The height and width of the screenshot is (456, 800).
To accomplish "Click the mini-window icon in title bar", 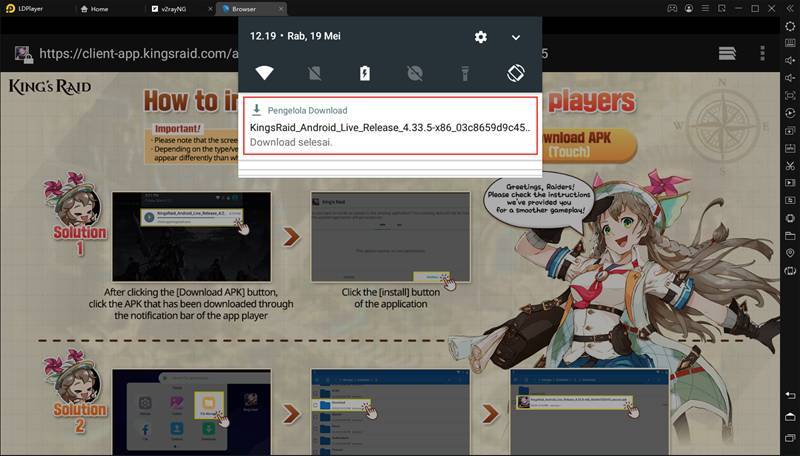I will 721,9.
